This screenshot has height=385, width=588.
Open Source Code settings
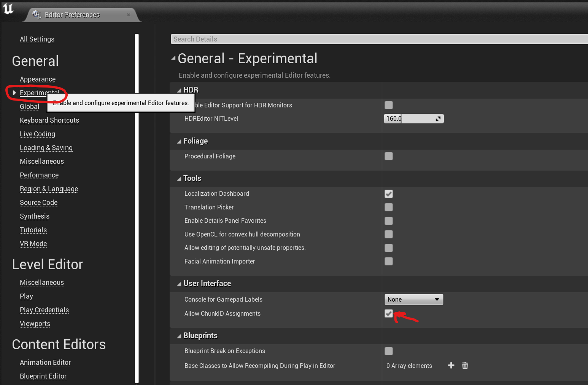[x=38, y=203]
